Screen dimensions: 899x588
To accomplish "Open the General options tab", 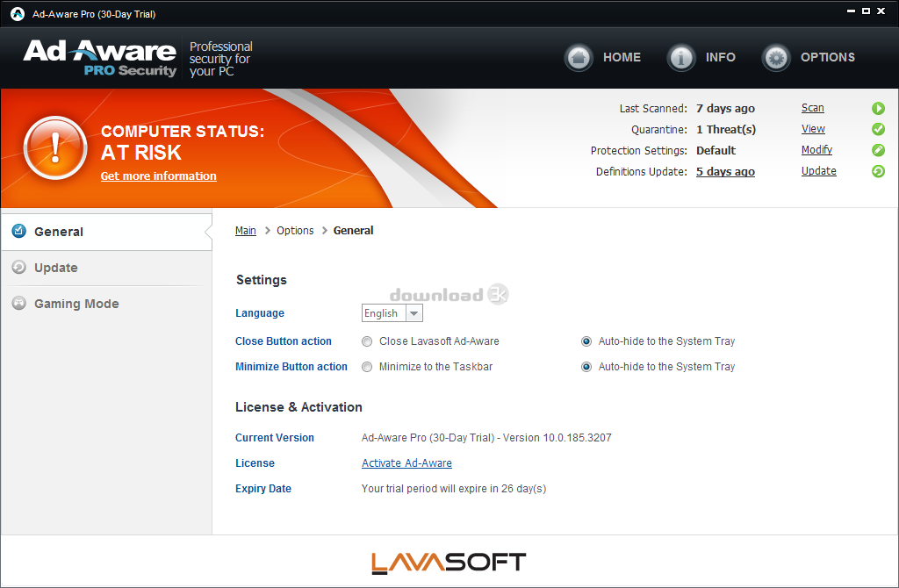I will tap(106, 232).
